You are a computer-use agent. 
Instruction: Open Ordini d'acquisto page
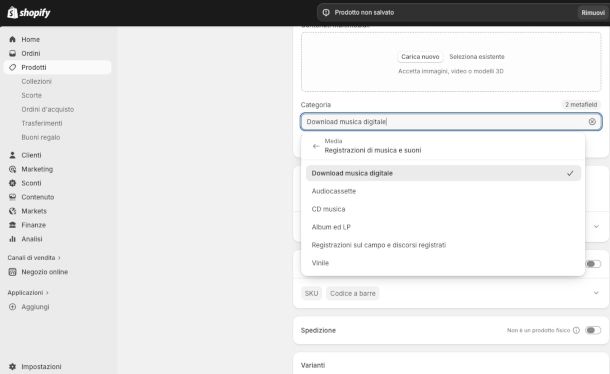pos(47,109)
